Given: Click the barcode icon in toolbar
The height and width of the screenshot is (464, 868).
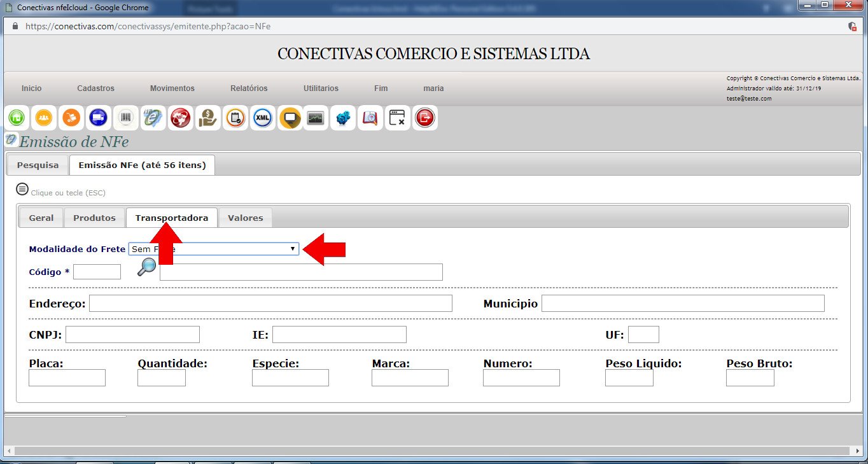Looking at the screenshot, I should 125,118.
